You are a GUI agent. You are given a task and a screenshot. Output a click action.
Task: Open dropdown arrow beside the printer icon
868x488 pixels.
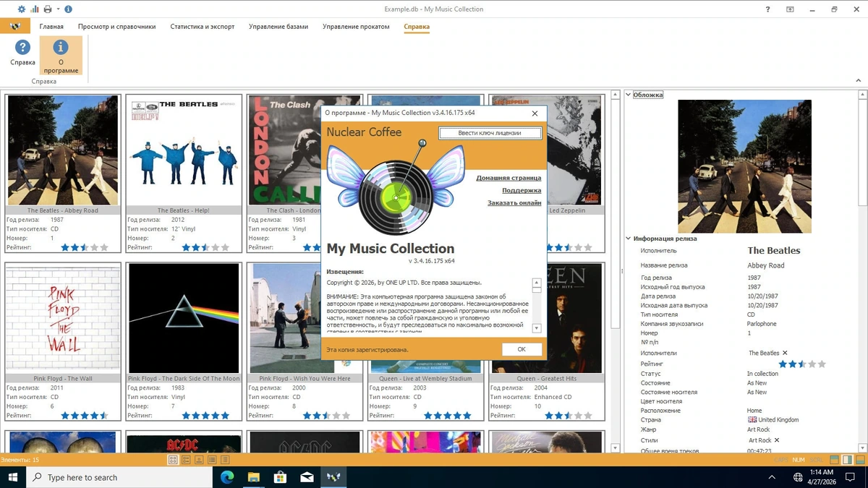pos(58,9)
